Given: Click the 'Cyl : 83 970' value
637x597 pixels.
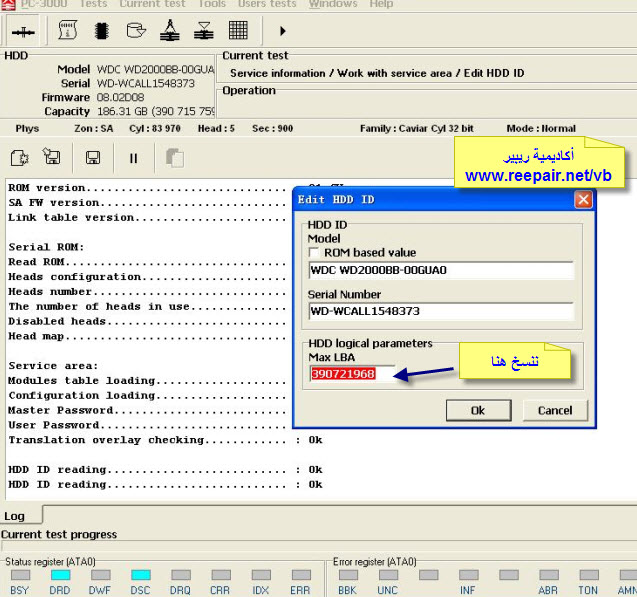Looking at the screenshot, I should point(155,129).
